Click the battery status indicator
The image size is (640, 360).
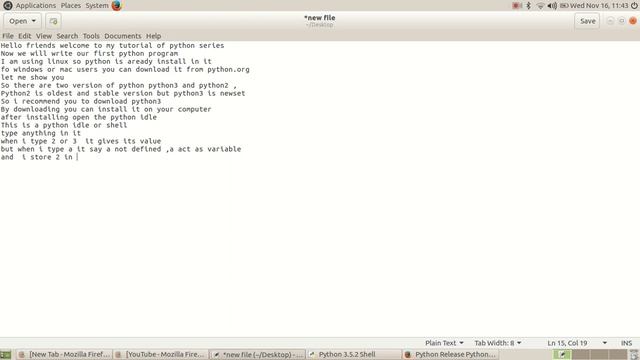tap(564, 6)
